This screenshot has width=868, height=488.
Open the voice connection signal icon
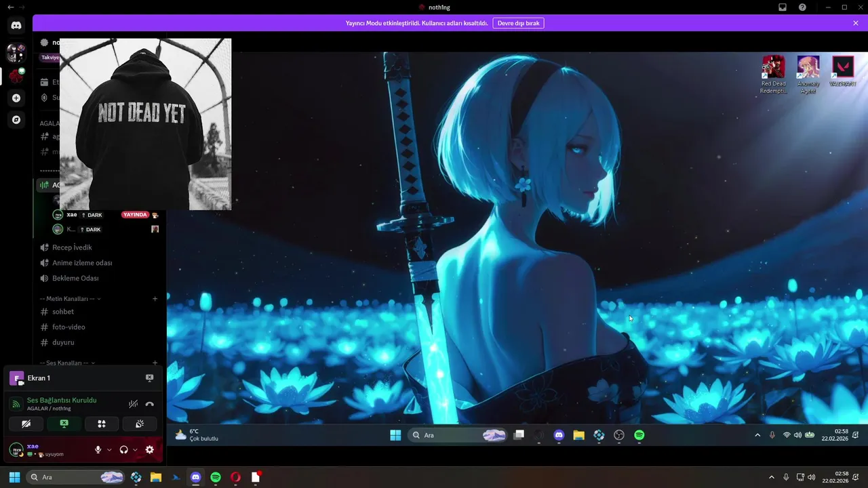tap(16, 404)
